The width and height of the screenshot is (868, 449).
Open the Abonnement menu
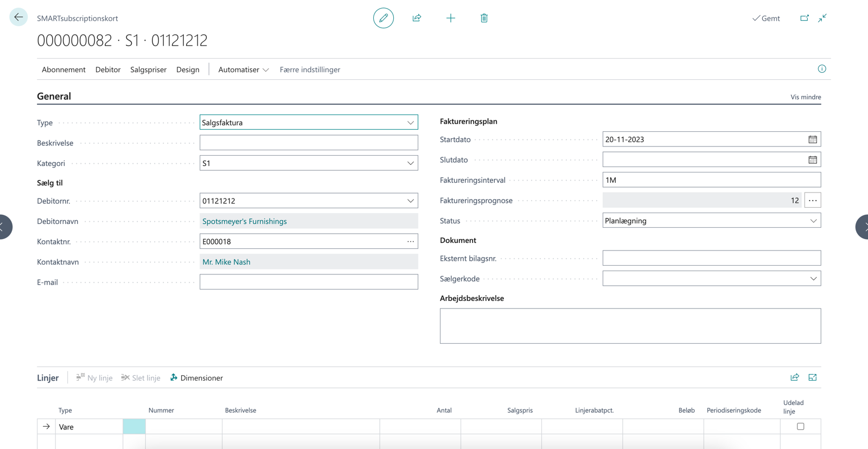[63, 69]
